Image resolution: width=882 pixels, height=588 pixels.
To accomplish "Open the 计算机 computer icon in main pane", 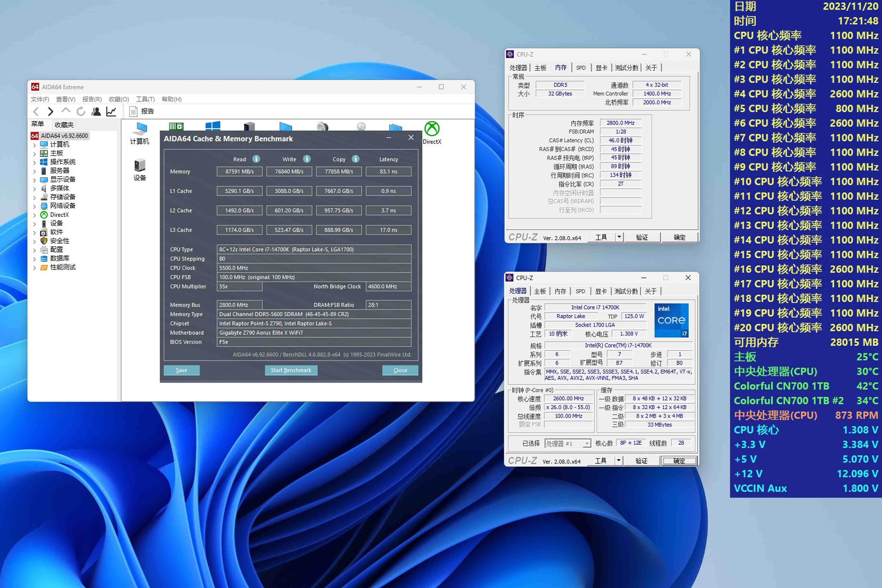I will click(x=140, y=133).
